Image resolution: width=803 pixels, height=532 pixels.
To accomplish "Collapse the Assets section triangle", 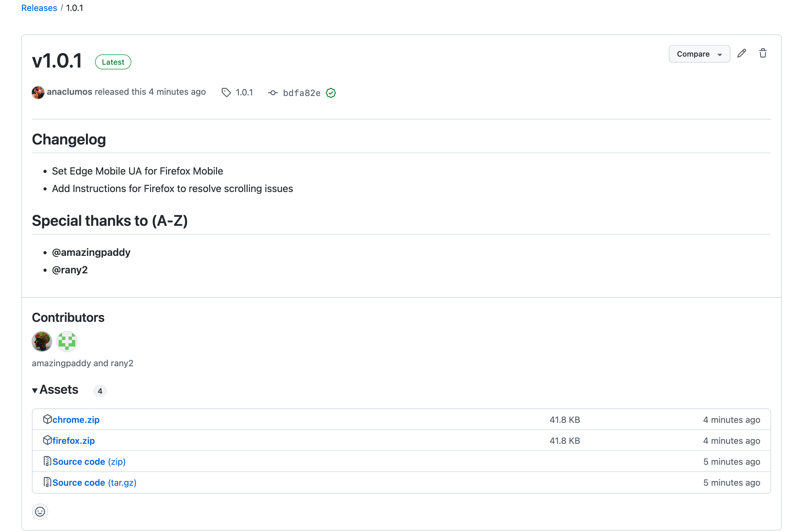I will click(35, 391).
